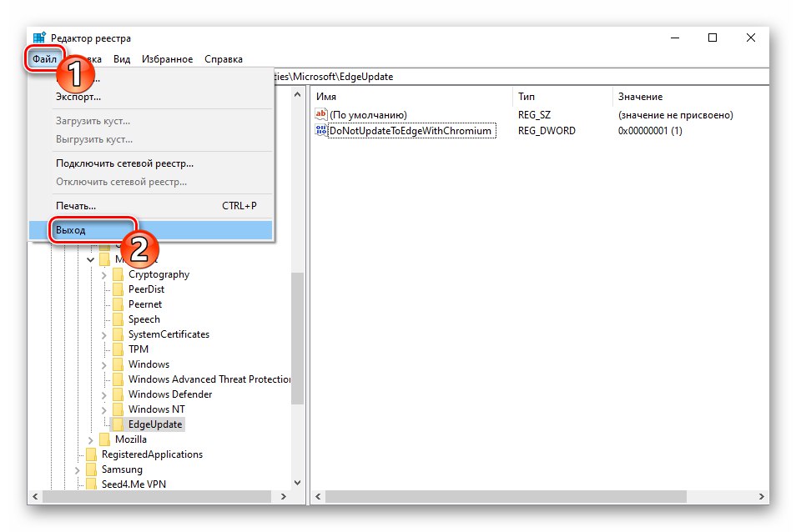
Task: Select the Peernet tree key
Action: (x=144, y=304)
